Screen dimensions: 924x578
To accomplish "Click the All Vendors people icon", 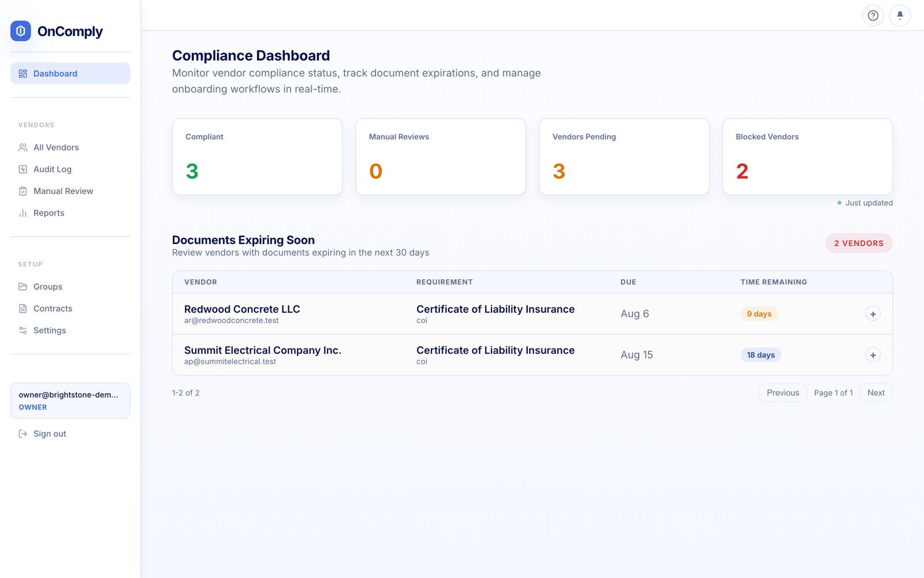I will point(23,147).
